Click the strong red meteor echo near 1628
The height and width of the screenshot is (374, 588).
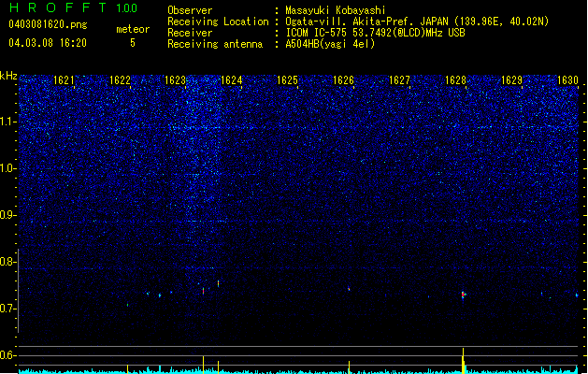point(464,295)
